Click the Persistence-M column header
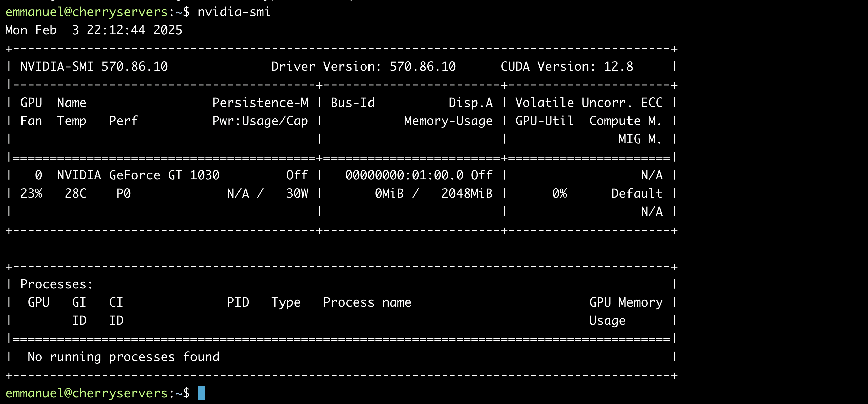Screen dimensions: 868x404 click(x=261, y=103)
